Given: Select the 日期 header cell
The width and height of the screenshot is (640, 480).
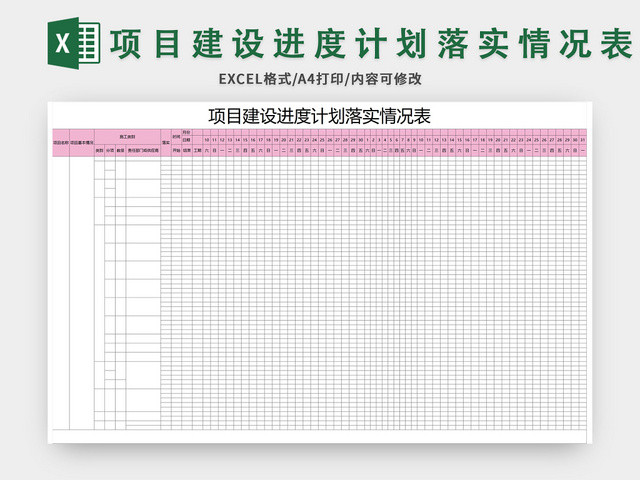Looking at the screenshot, I should tap(186, 140).
